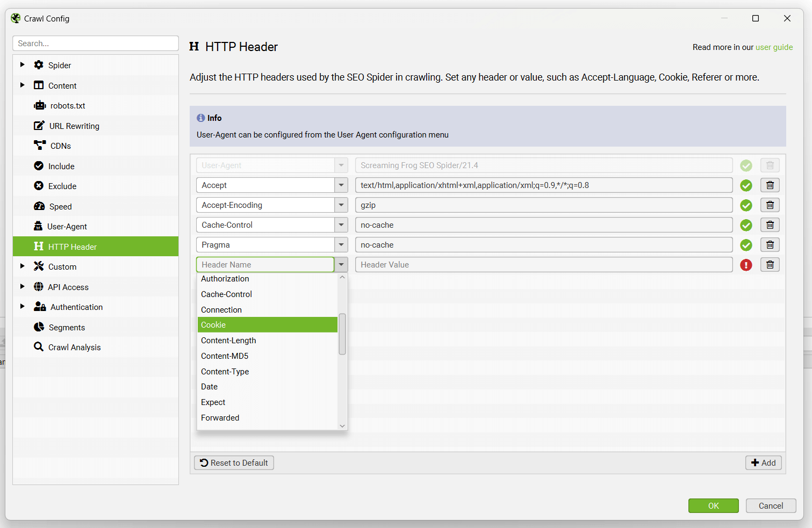Open Speed settings via speedometer icon
The height and width of the screenshot is (528, 812).
39,206
